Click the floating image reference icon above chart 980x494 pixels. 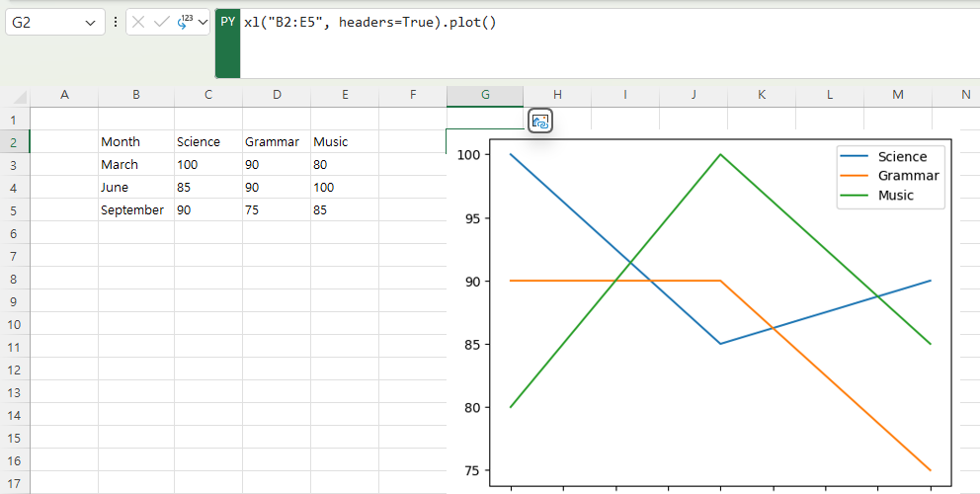coord(540,122)
